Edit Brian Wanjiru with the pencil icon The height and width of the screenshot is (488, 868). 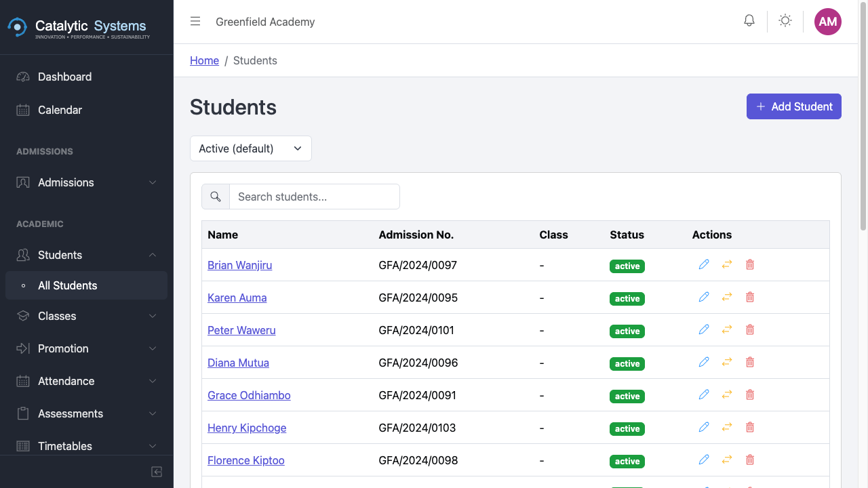click(704, 264)
